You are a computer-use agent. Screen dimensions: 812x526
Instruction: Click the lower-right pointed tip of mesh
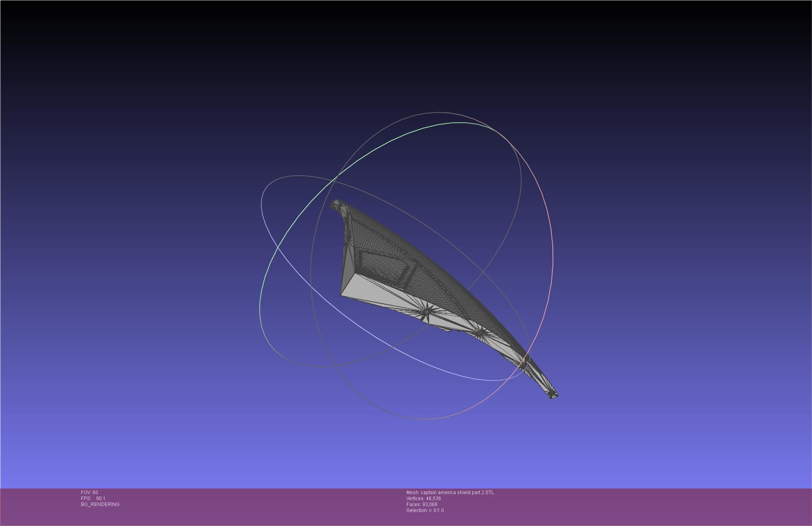point(554,395)
